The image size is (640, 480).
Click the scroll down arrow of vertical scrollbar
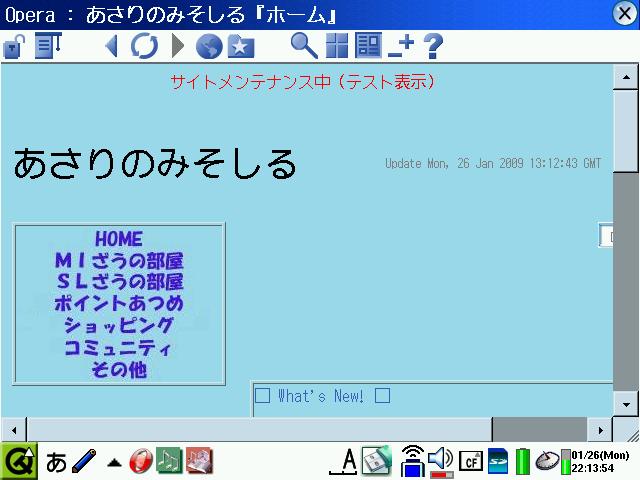[x=626, y=404]
